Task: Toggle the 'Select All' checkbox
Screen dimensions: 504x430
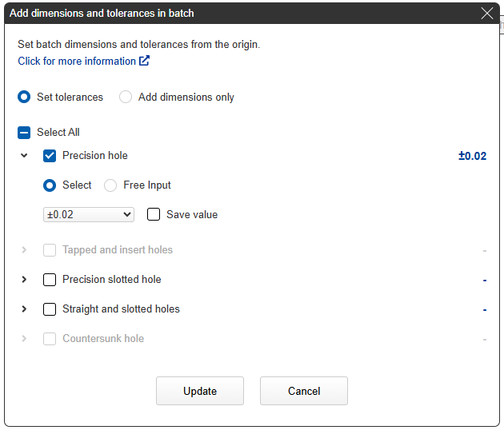Action: [24, 133]
